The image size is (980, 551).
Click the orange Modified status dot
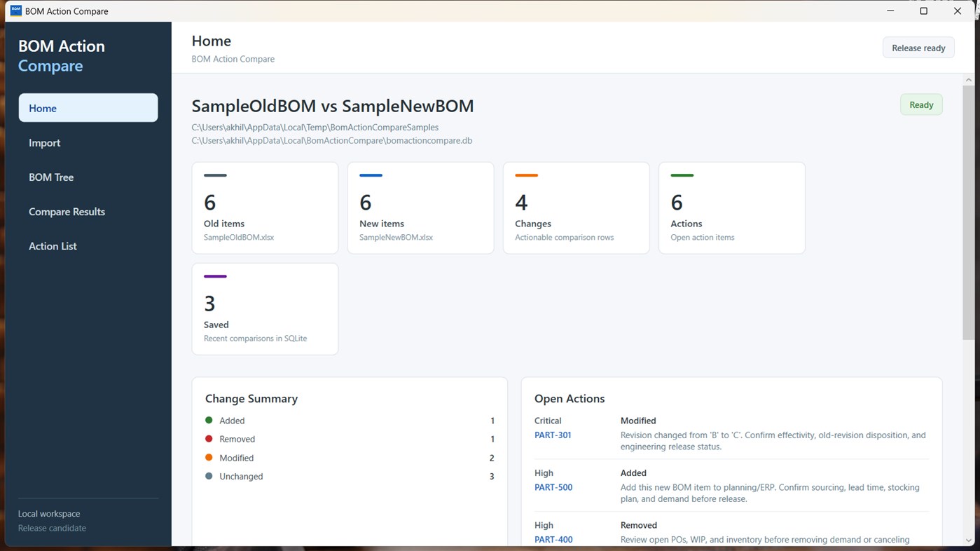(x=209, y=458)
